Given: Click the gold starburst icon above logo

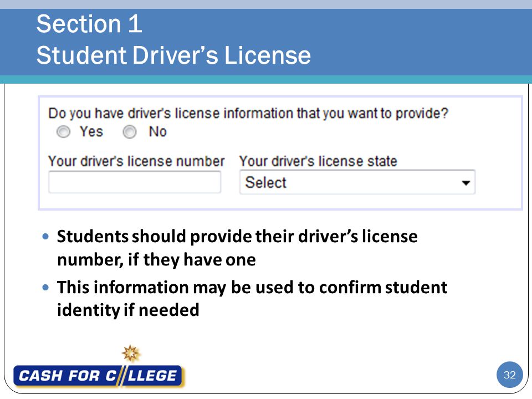Looking at the screenshot, I should (x=131, y=354).
